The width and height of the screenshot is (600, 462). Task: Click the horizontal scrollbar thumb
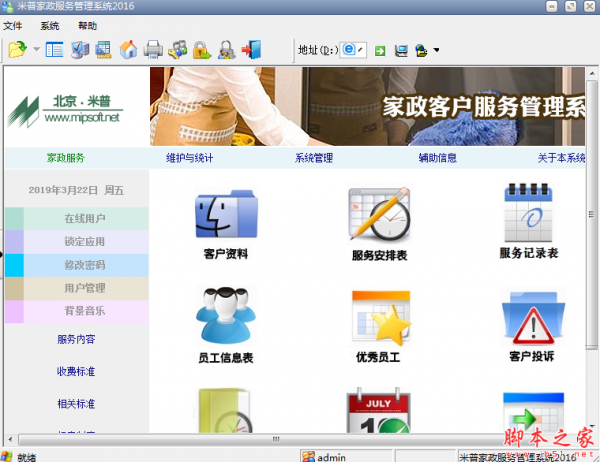[x=276, y=439]
